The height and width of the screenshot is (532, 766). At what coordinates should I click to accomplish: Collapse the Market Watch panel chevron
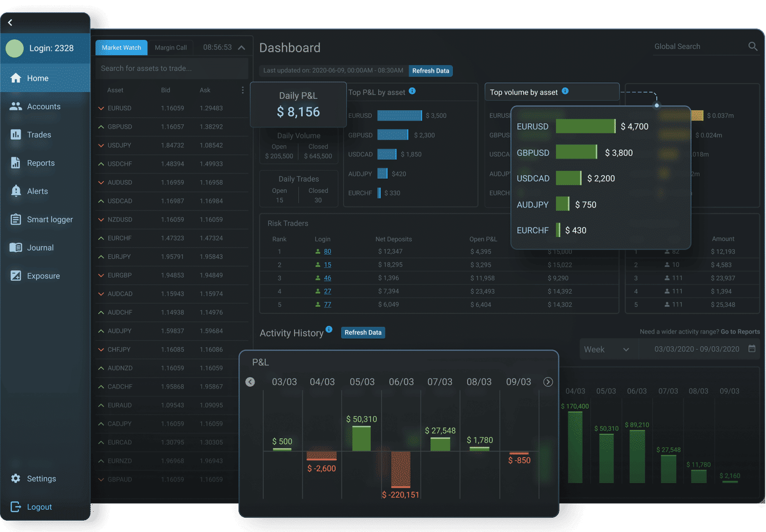[242, 47]
